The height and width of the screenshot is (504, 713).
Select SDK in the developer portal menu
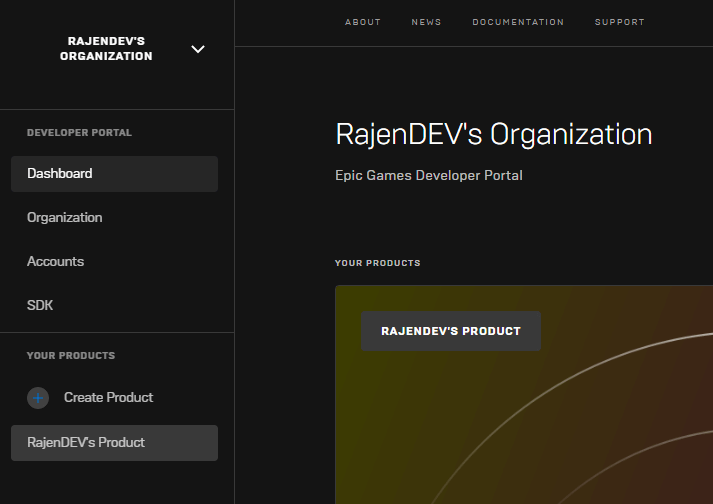tap(40, 305)
